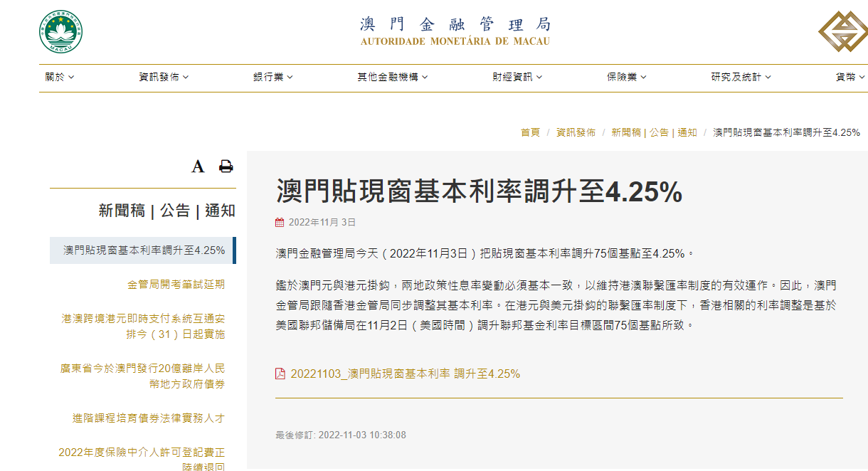
Task: Click 新聞稿 | 公告 | 通知 breadcrumb link
Action: click(x=654, y=132)
